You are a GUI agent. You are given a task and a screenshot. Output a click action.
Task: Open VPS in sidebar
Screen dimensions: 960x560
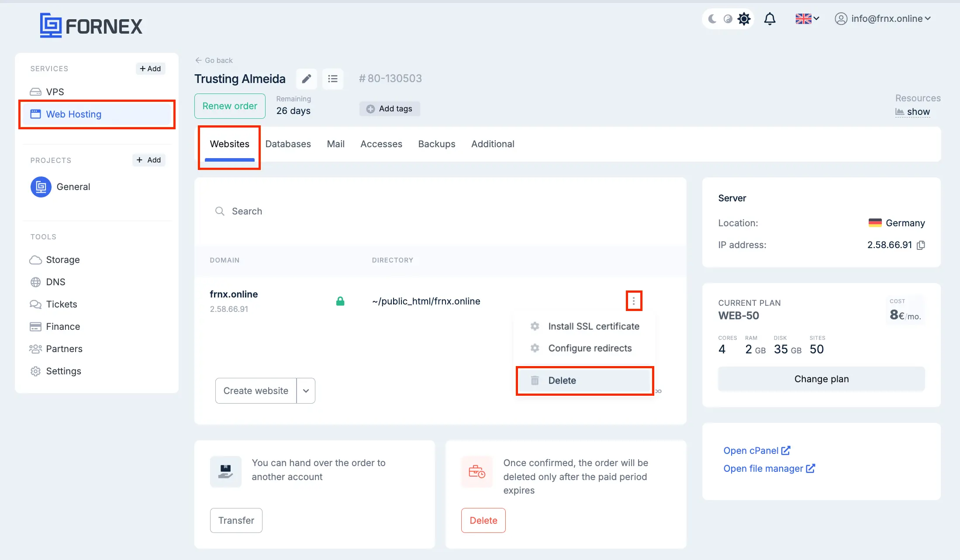pyautogui.click(x=55, y=92)
